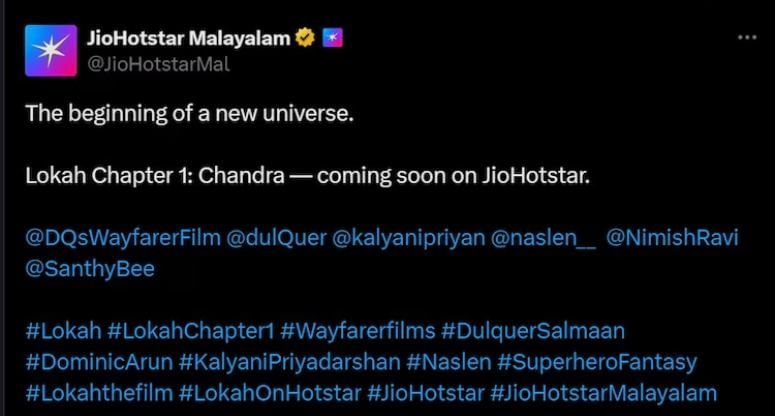Click the Lokah Chapter 1 announcement text
The image size is (775, 416).
pyautogui.click(x=307, y=175)
